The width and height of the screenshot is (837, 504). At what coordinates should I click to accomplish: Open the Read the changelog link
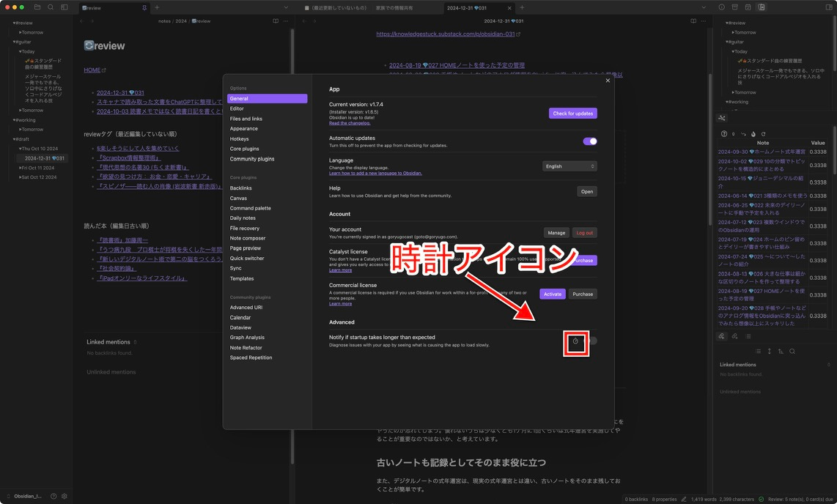click(350, 123)
